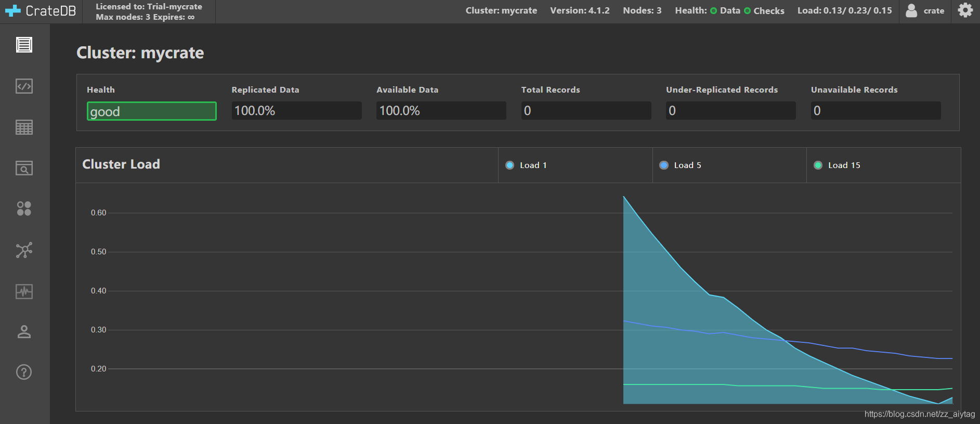This screenshot has width=980, height=424.
Task: Open the Users icon in sidebar
Action: [x=24, y=332]
